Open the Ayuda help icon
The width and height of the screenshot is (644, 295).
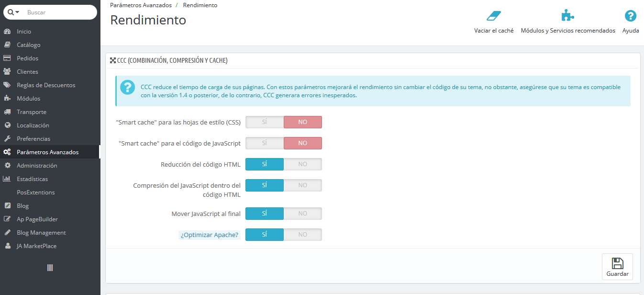[x=631, y=16]
